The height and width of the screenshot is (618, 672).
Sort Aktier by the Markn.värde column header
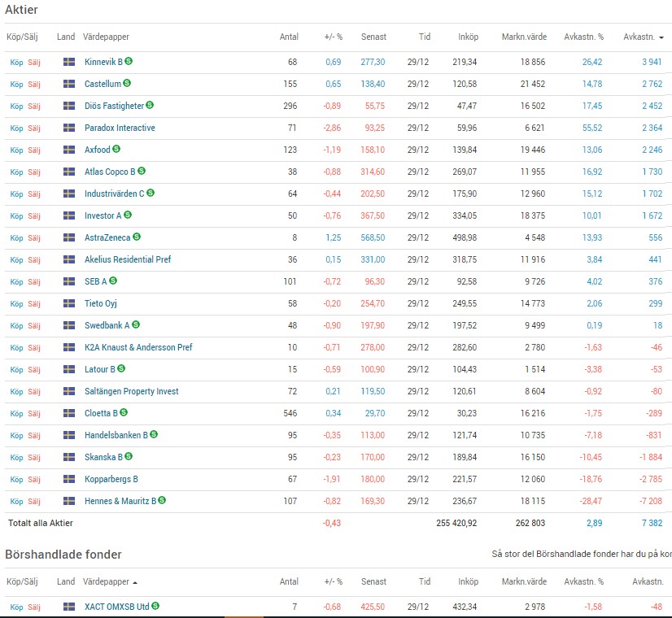coord(524,37)
